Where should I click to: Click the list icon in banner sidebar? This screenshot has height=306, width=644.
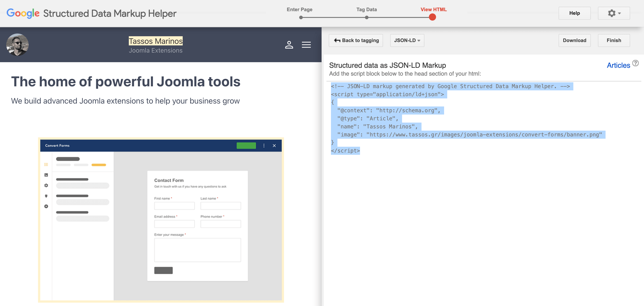point(46,164)
